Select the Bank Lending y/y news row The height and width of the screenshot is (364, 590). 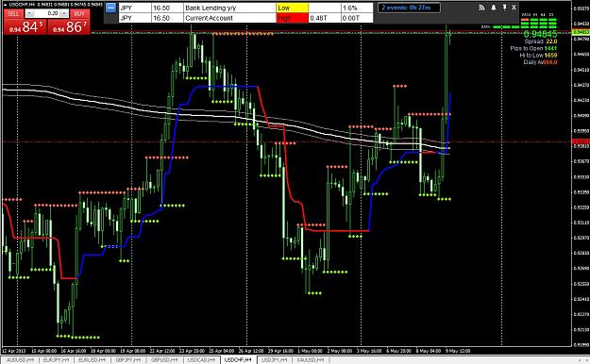pyautogui.click(x=246, y=8)
